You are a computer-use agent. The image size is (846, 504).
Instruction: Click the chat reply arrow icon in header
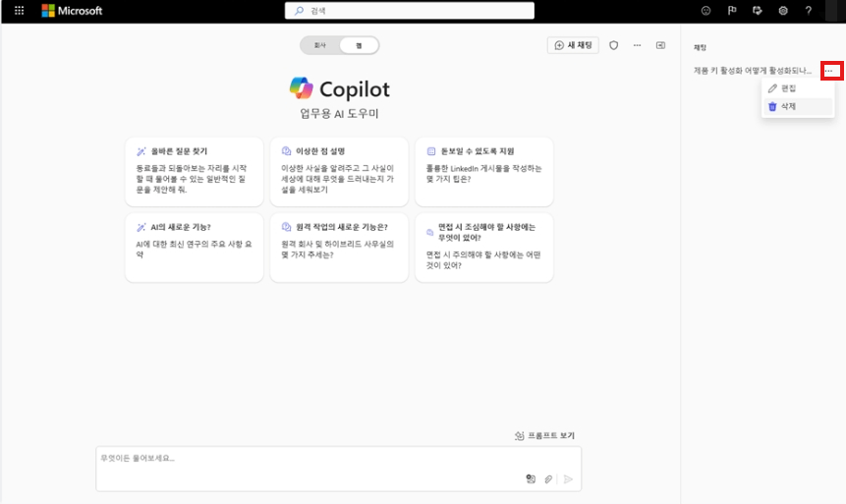757,10
